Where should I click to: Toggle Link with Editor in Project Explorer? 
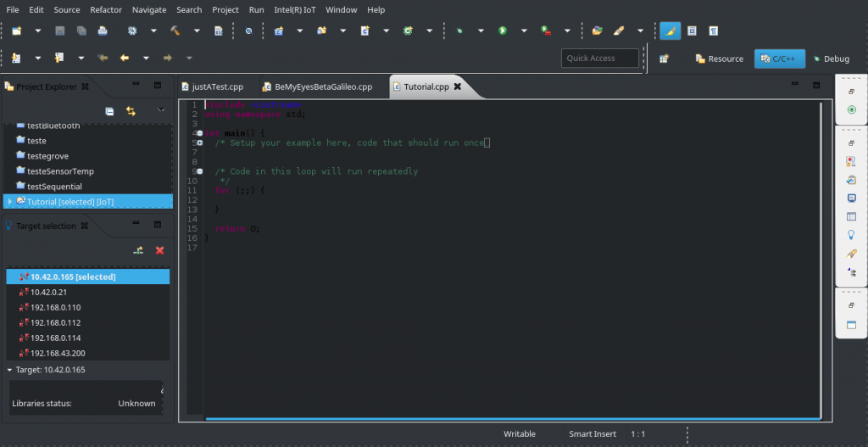[131, 111]
